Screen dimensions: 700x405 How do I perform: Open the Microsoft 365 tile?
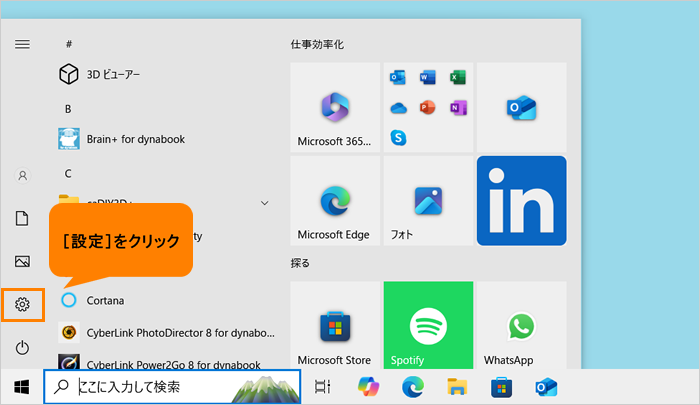[335, 107]
